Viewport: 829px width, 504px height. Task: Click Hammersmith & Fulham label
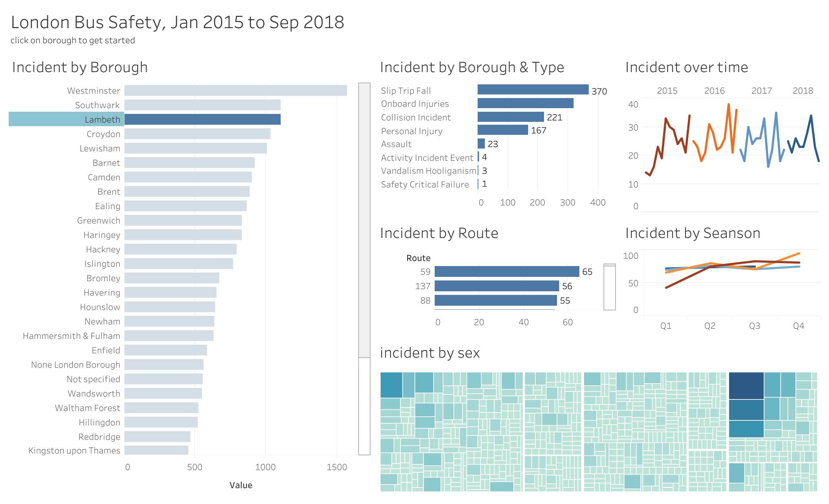click(71, 336)
